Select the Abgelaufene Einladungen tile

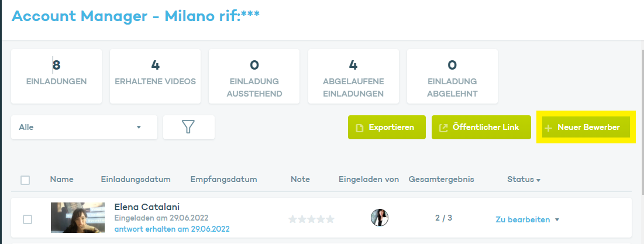(x=353, y=76)
